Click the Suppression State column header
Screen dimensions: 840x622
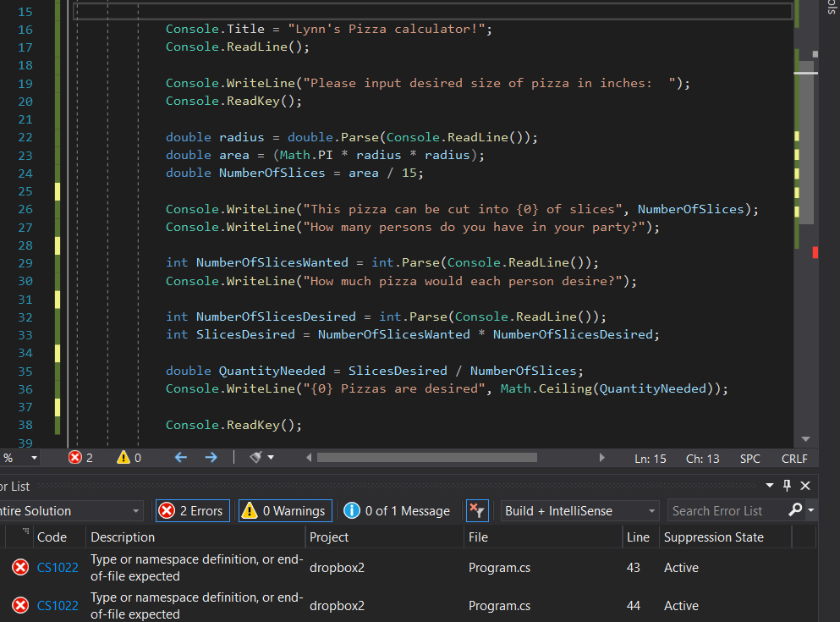713,537
